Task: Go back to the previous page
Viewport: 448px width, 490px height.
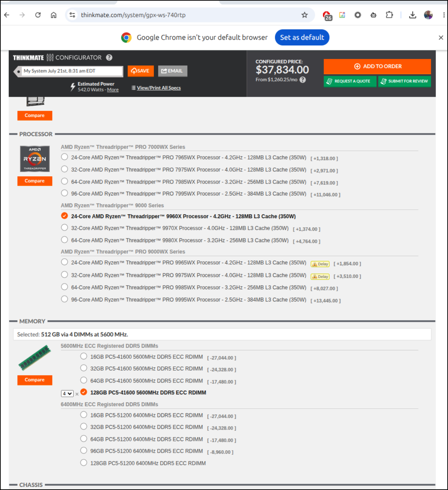Action: click(7, 15)
